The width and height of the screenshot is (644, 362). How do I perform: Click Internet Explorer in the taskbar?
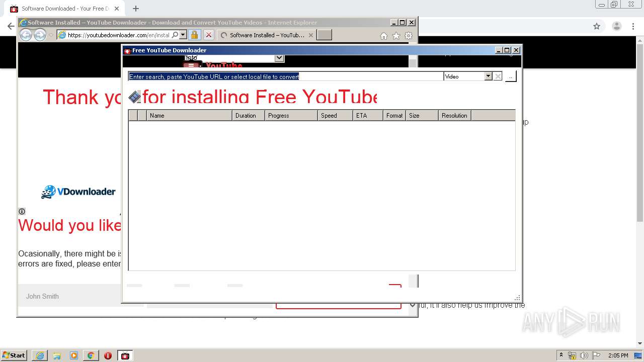click(x=40, y=355)
